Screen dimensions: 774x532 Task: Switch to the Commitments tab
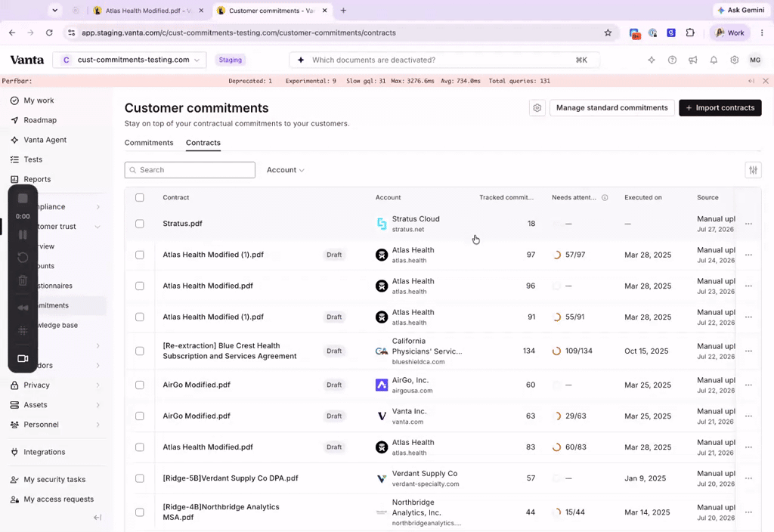tap(149, 143)
